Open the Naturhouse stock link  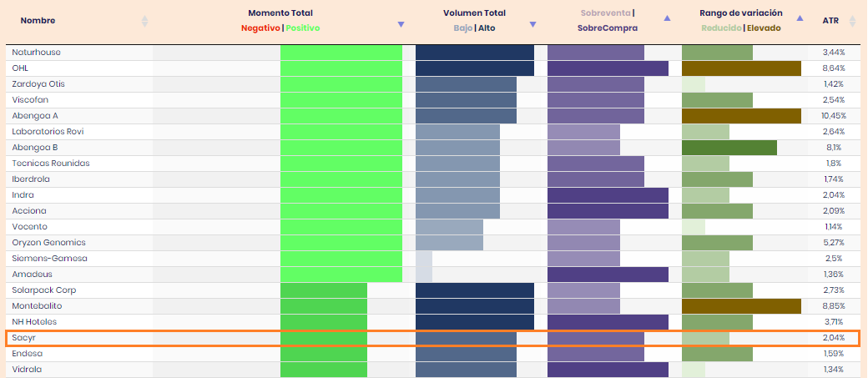click(36, 53)
